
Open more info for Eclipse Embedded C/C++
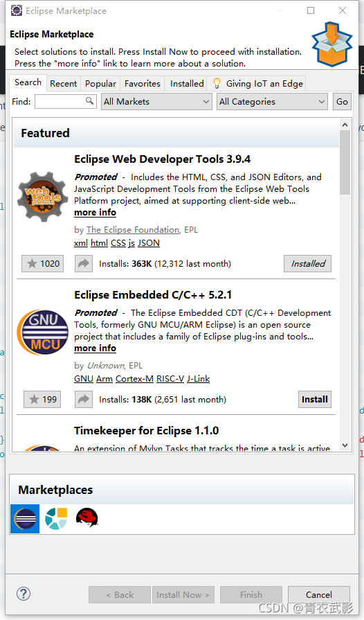click(x=95, y=348)
